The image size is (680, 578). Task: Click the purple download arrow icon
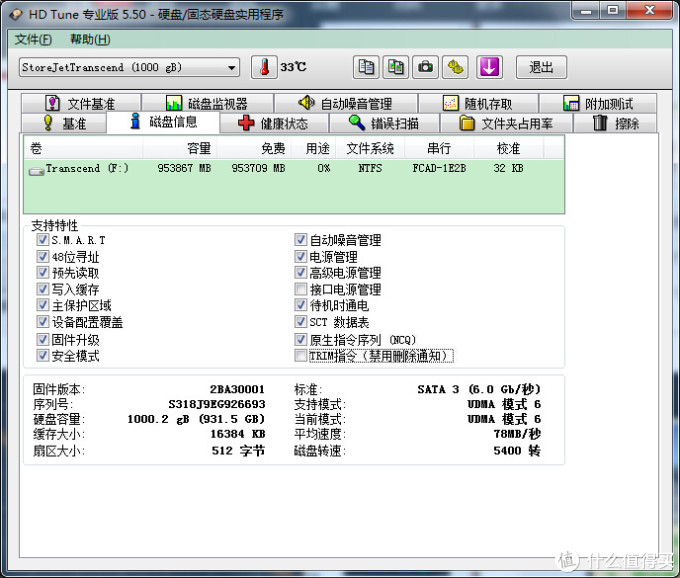click(489, 67)
